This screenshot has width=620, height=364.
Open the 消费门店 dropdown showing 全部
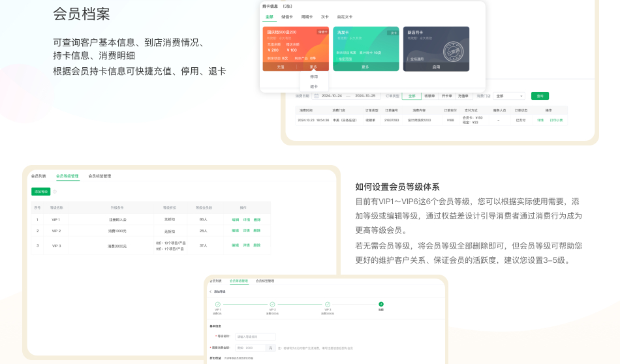point(509,96)
